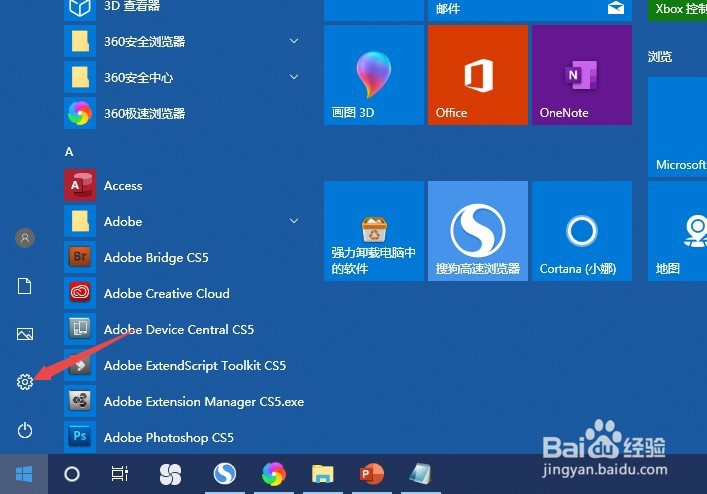This screenshot has height=494, width=707.
Task: Open the Settings gear in Start sidebar
Action: (x=25, y=382)
